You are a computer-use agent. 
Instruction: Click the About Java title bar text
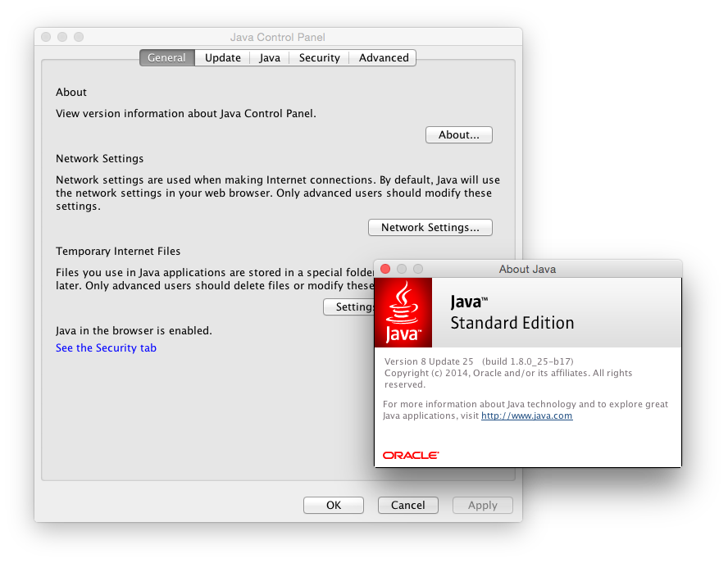click(527, 269)
